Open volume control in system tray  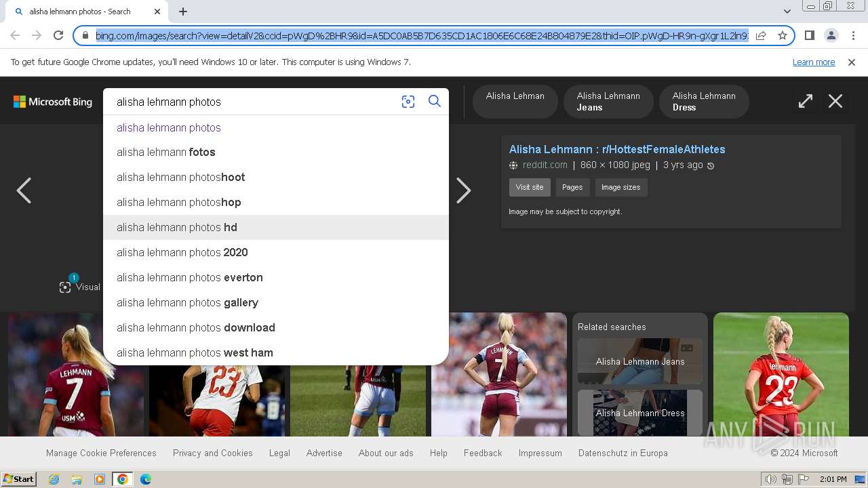pyautogui.click(x=771, y=479)
